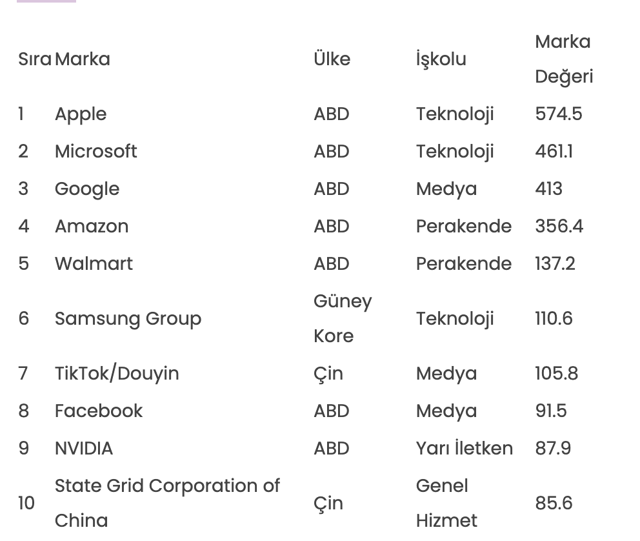Click Amazon in the brand list
This screenshot has height=541, width=640.
click(x=92, y=226)
